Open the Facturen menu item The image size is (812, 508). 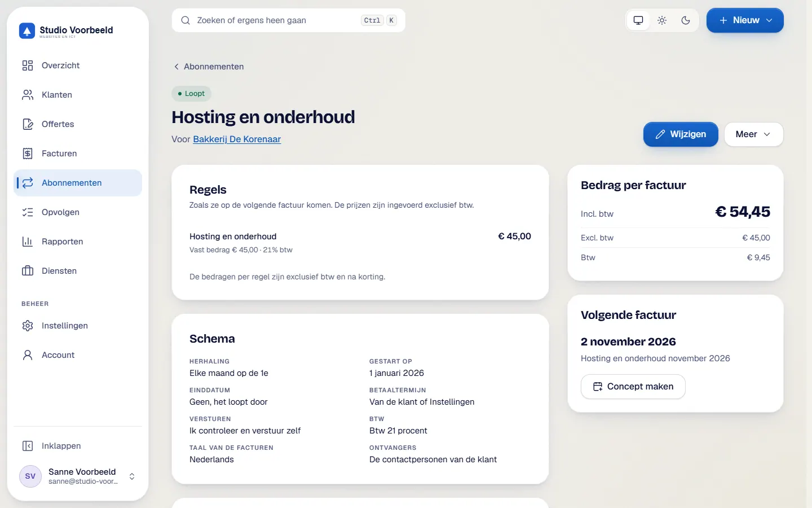coord(78,154)
